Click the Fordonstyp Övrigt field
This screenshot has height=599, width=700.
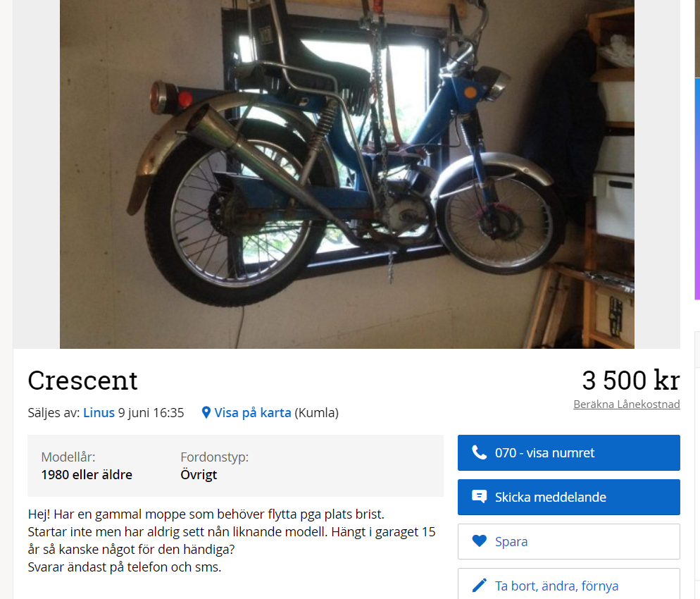coord(214,465)
